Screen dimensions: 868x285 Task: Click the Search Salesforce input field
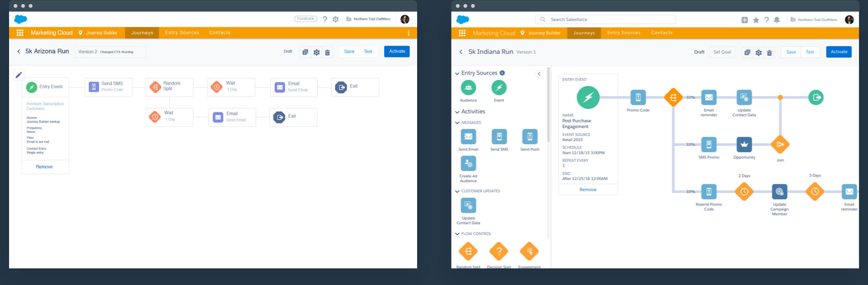[610, 20]
